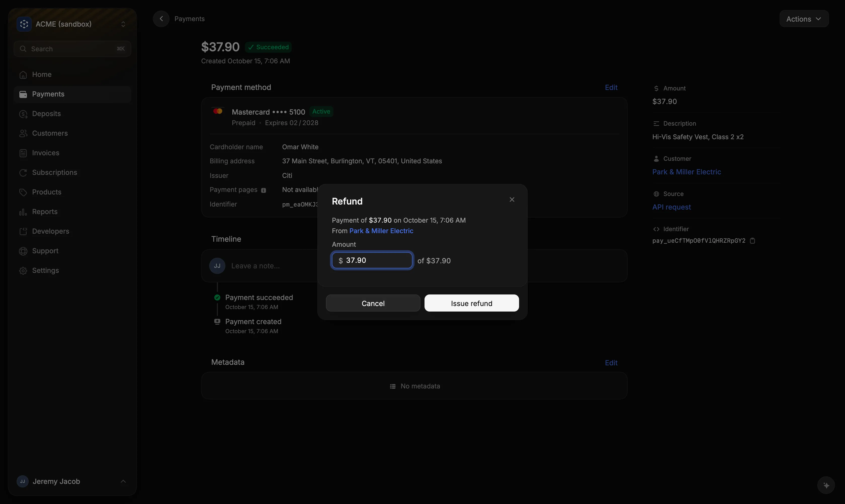Viewport: 845px width, 504px height.
Task: Expand the Jeremy Jacob user menu
Action: point(72,481)
